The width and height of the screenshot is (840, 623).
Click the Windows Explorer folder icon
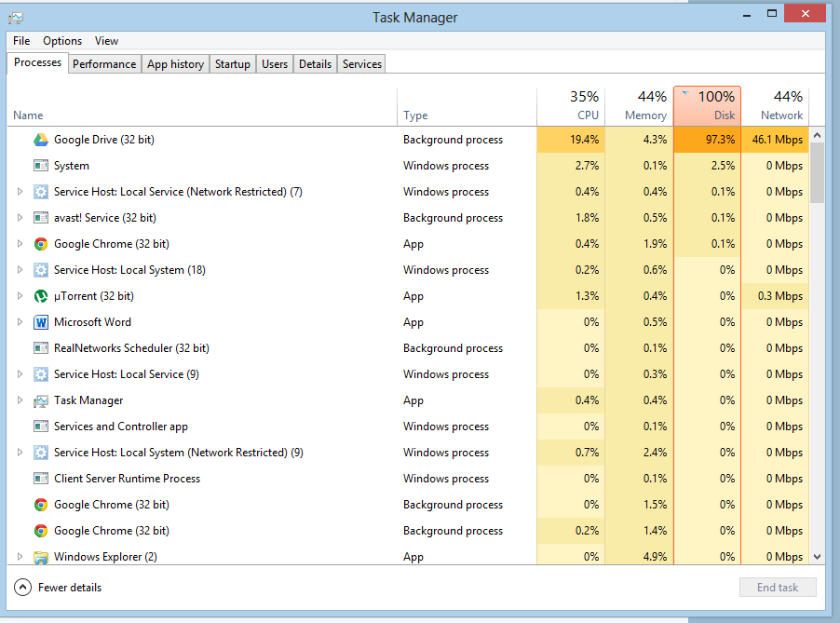pyautogui.click(x=41, y=557)
